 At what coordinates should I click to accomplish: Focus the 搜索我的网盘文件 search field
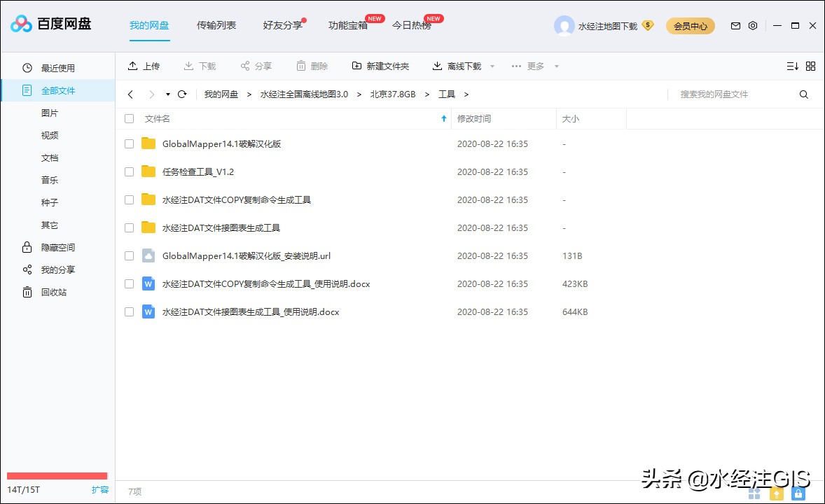(x=733, y=94)
